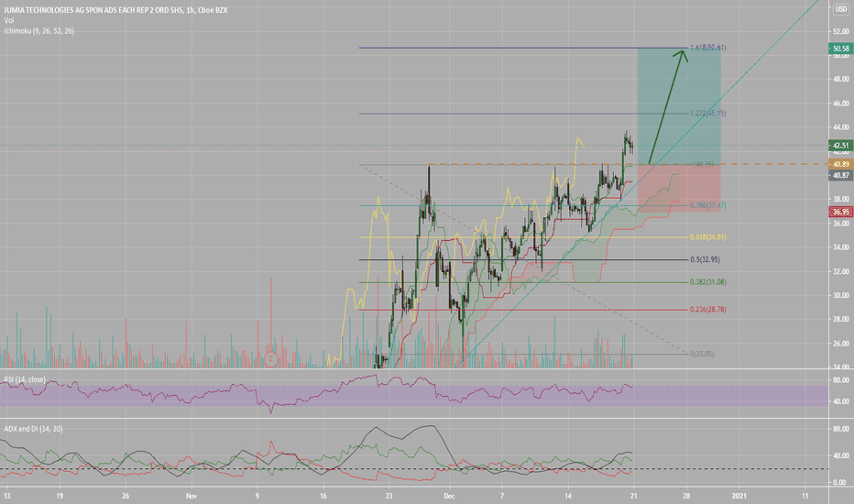
Task: Click the 28.00 price axis label
Action: pyautogui.click(x=840, y=319)
